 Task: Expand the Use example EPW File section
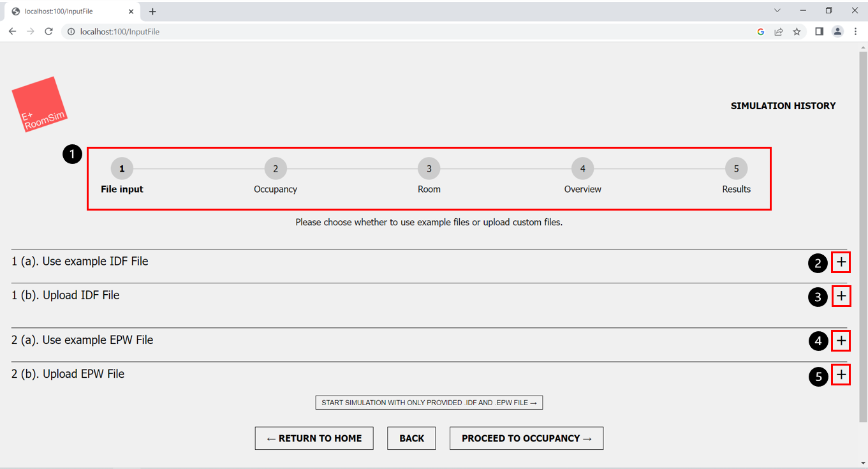[x=841, y=341]
